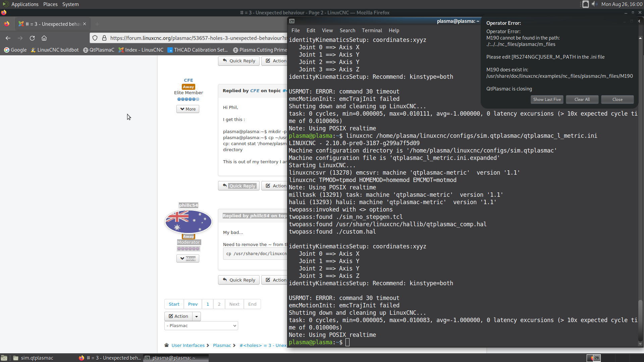Viewport: 644px width, 362px height.
Task: Click the sound volume tray icon
Action: click(x=595, y=4)
